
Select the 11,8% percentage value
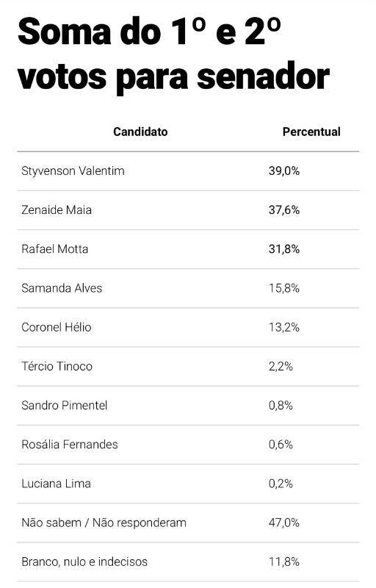pyautogui.click(x=284, y=562)
